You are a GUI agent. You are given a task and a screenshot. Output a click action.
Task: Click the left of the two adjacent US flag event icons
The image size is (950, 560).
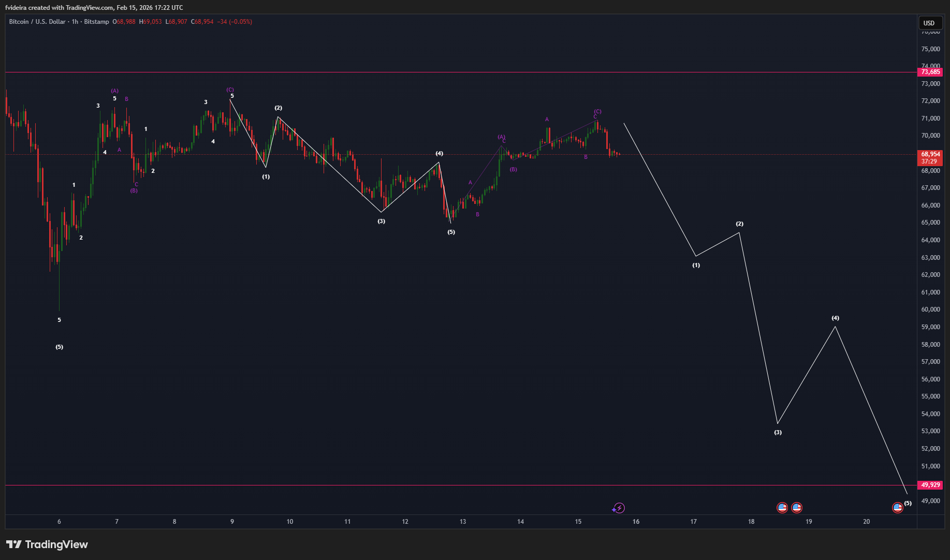coord(782,508)
